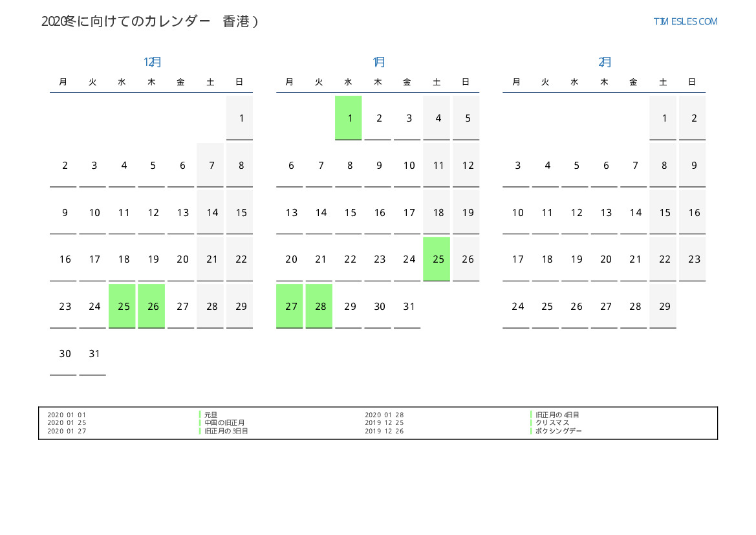Click the ボクシングデー holiday label
The image size is (756, 535).
pyautogui.click(x=558, y=431)
